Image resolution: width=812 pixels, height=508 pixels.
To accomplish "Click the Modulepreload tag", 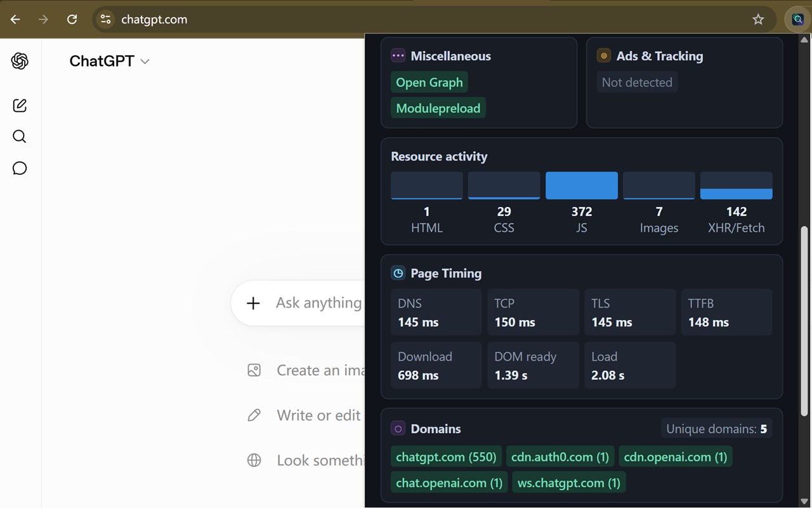I will (x=438, y=108).
